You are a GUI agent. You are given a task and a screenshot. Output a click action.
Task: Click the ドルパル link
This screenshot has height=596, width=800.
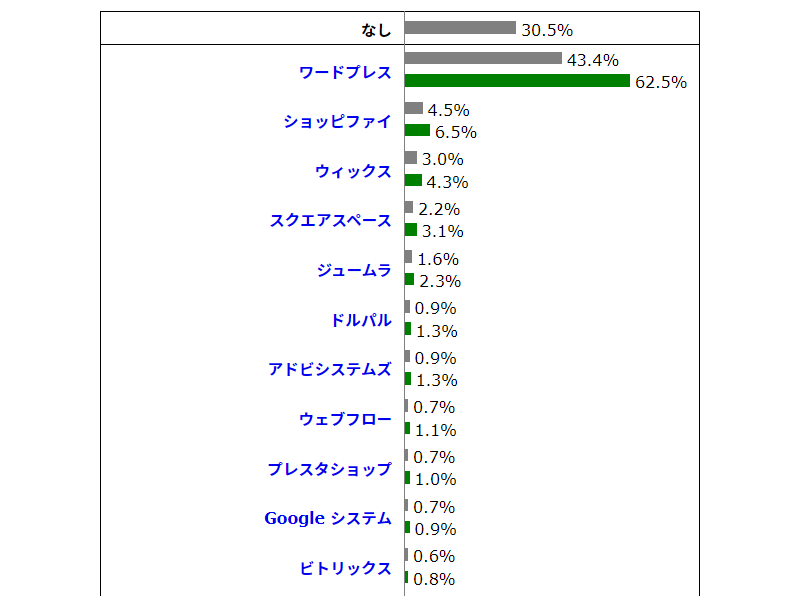click(361, 320)
